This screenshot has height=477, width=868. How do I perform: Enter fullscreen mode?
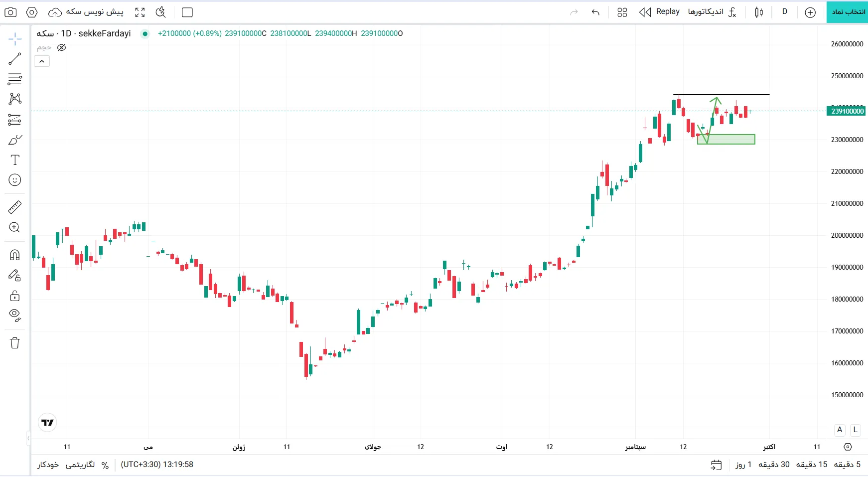[140, 12]
